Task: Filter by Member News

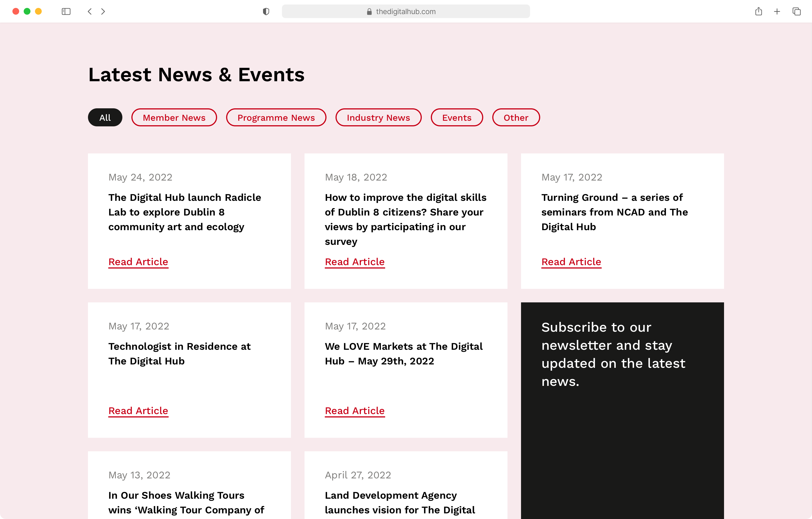Action: [174, 117]
